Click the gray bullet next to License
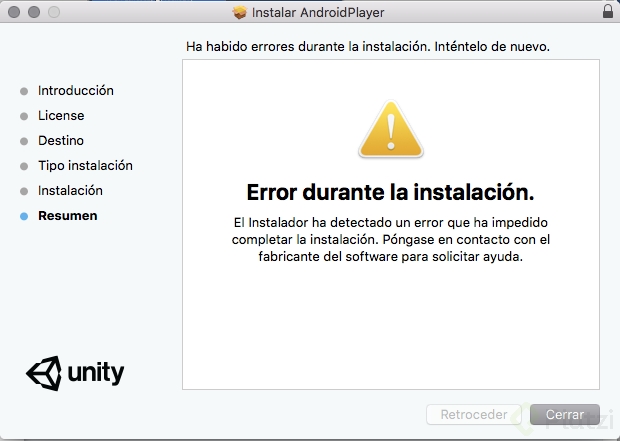This screenshot has width=620, height=441. [x=24, y=116]
